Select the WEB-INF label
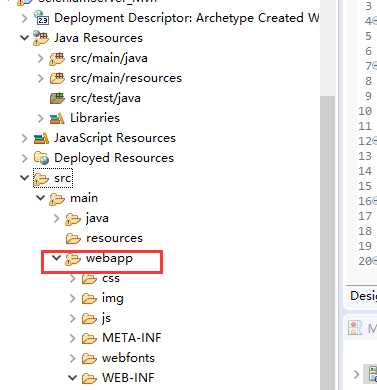The width and height of the screenshot is (377, 390). [x=128, y=378]
